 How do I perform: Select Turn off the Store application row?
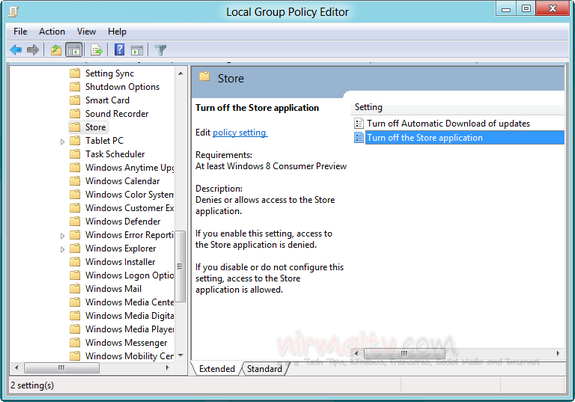[x=464, y=138]
